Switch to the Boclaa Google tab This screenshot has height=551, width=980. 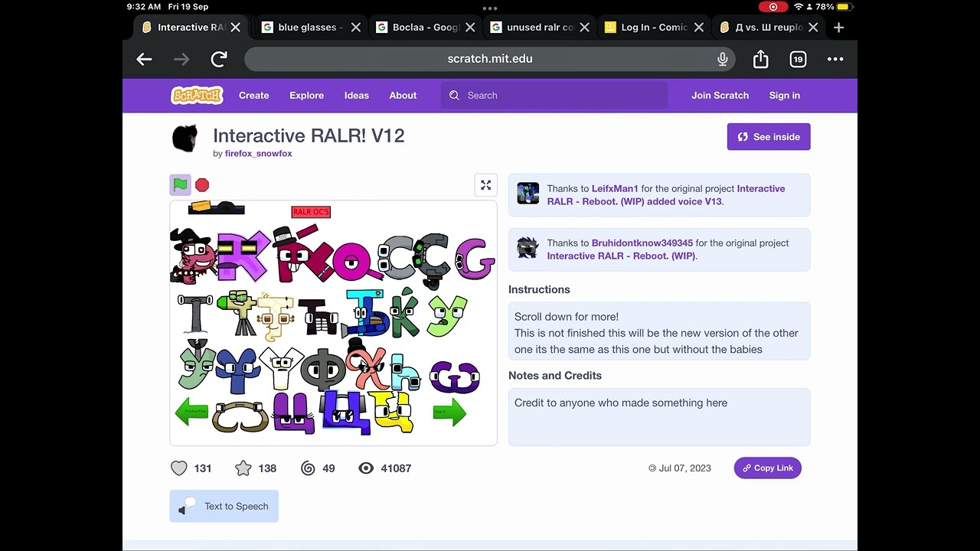(424, 28)
